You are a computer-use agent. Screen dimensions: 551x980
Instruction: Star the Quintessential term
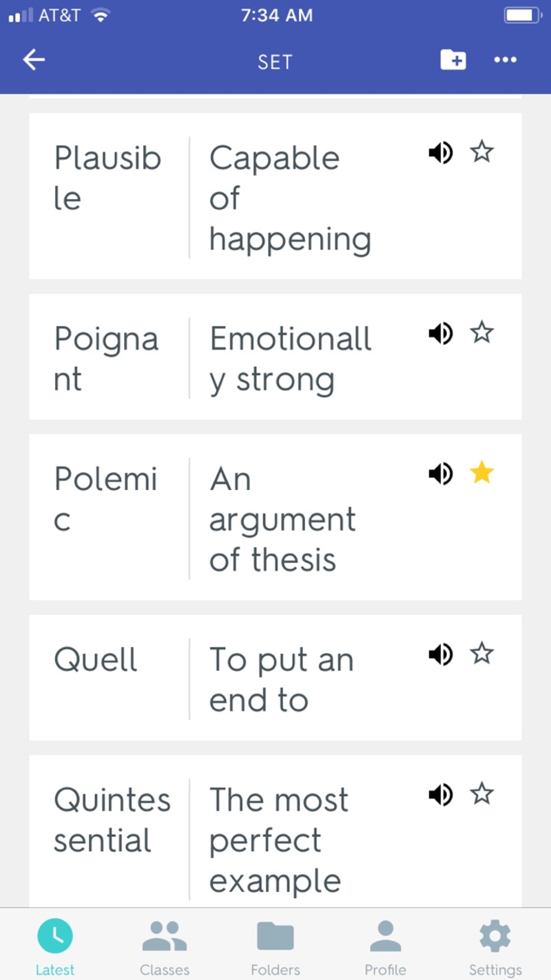(x=481, y=795)
